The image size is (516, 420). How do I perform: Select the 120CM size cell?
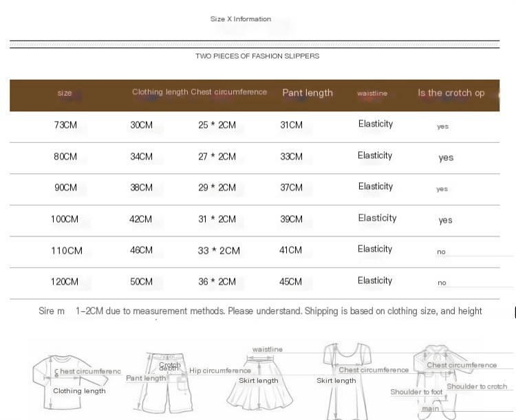tap(65, 282)
